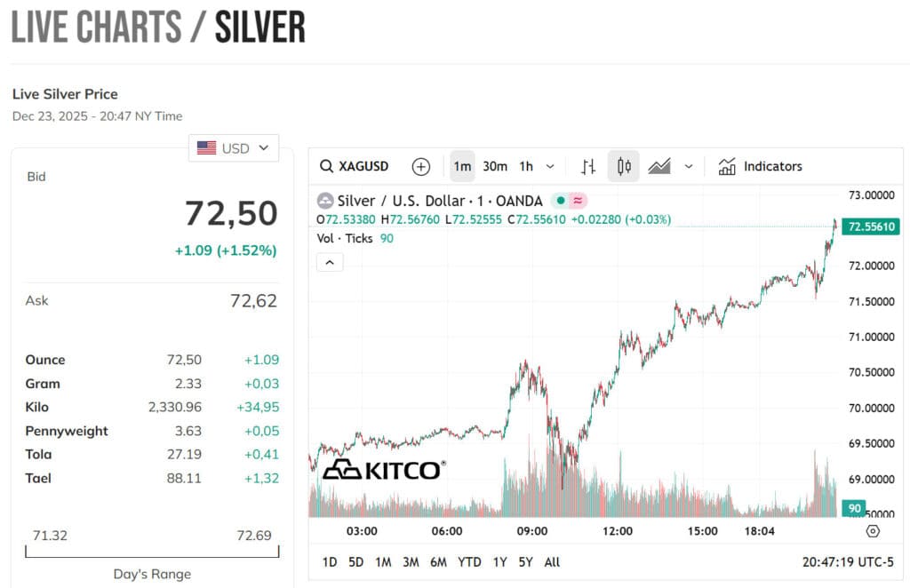
Task: Select the area chart style icon
Action: 659,166
